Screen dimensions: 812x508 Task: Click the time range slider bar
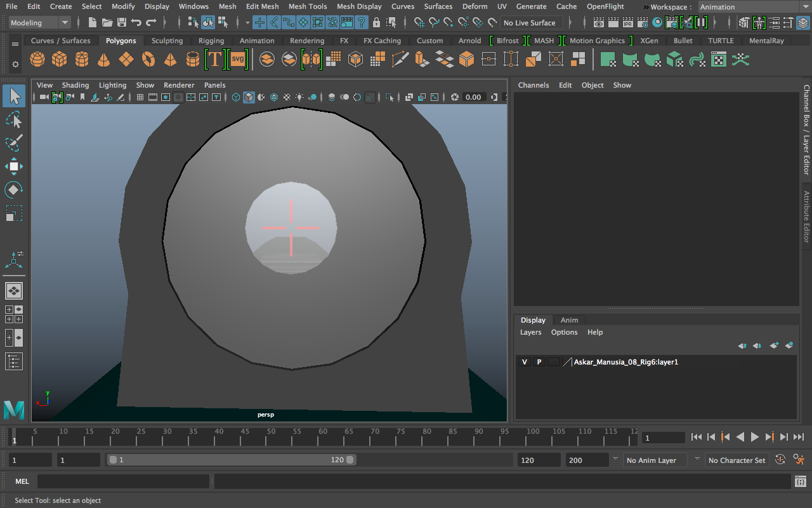[232, 460]
